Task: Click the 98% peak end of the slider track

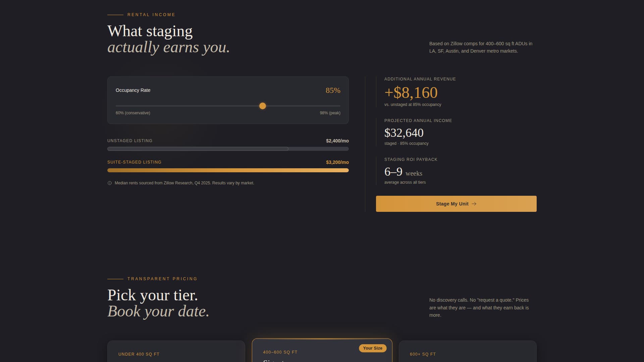Action: point(339,106)
